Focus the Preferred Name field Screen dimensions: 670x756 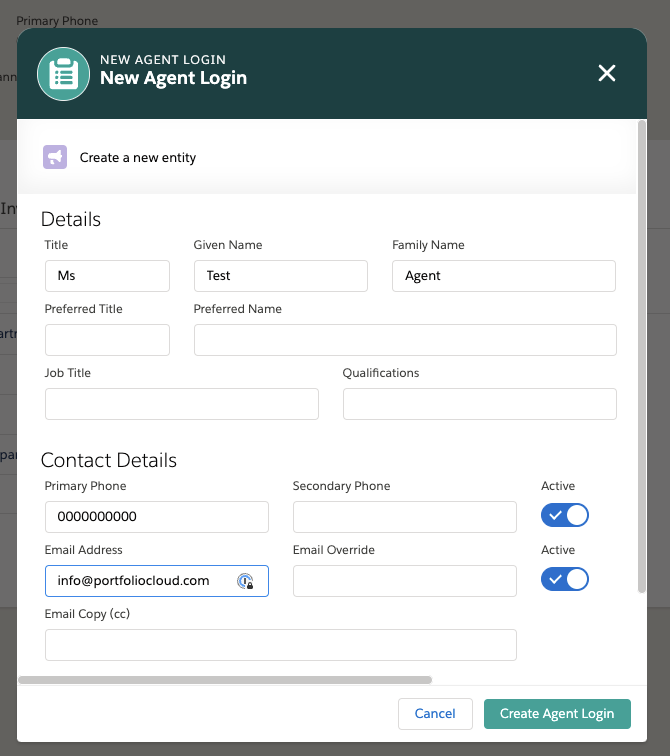405,340
